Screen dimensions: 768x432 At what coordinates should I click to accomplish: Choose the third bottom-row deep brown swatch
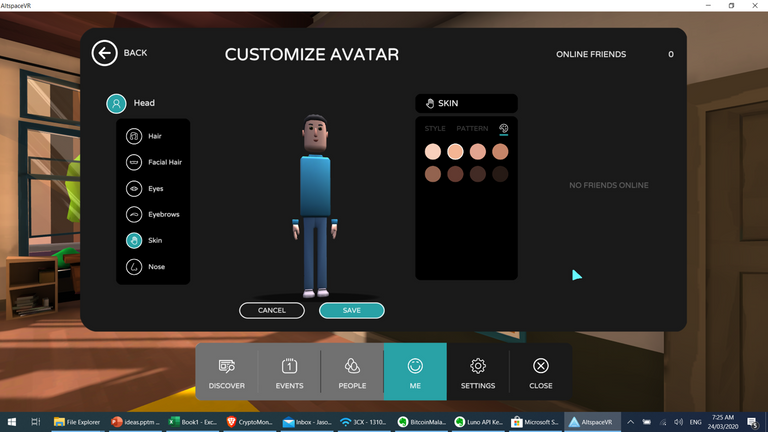pos(478,174)
